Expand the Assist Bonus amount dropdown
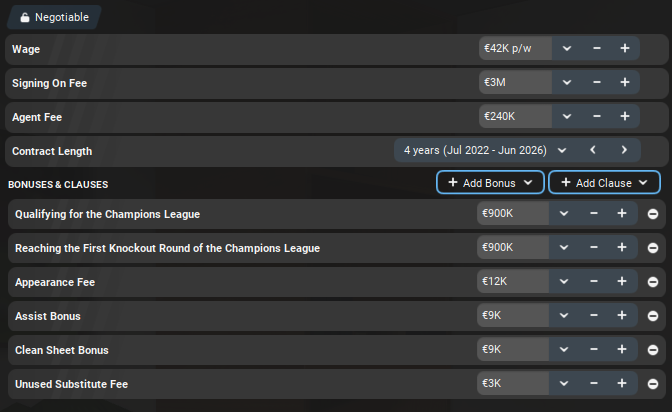The height and width of the screenshot is (412, 672). coord(564,316)
